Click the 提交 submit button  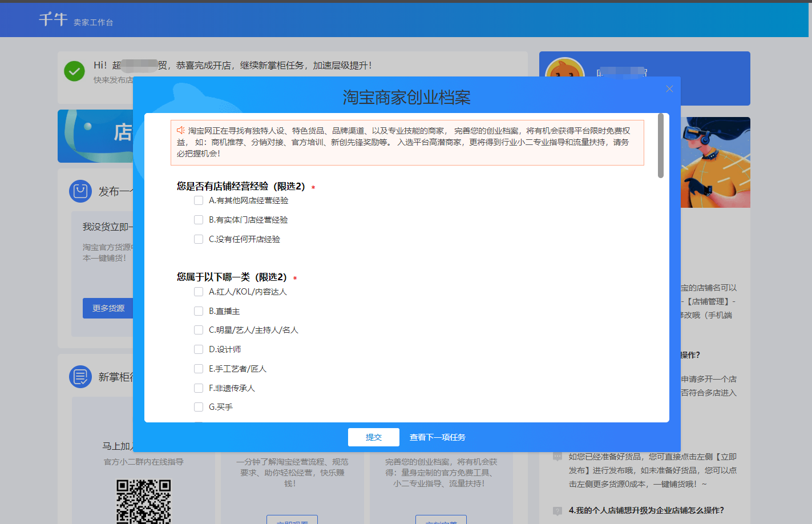coord(374,437)
